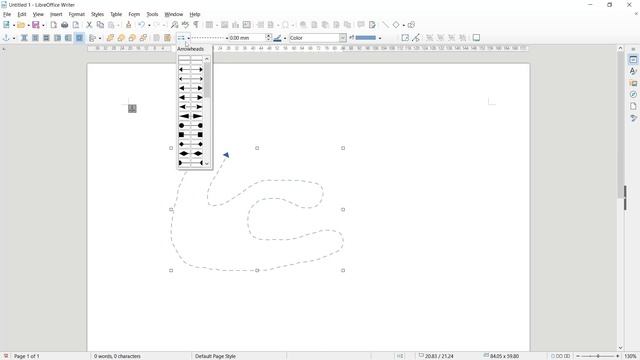
Task: Click the Bring to Front icon
Action: (x=110, y=38)
